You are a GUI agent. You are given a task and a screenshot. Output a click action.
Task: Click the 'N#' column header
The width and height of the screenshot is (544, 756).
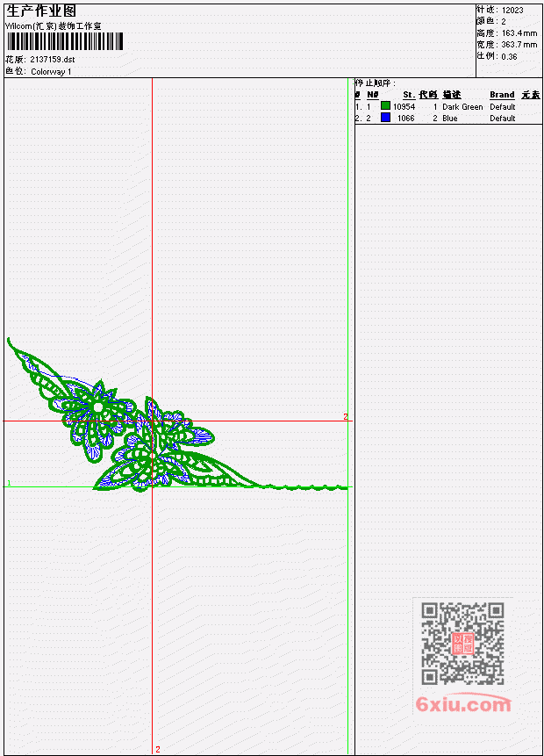pos(372,95)
